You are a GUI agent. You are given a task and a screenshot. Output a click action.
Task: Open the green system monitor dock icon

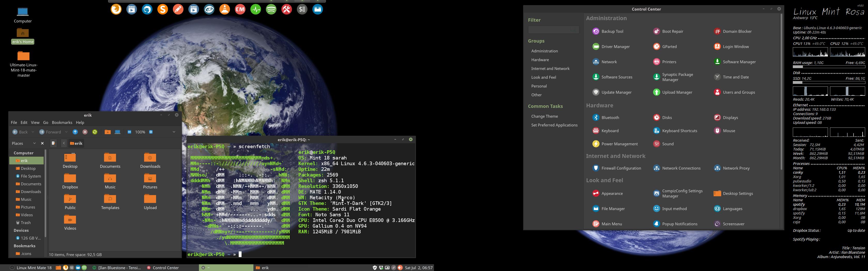(255, 10)
